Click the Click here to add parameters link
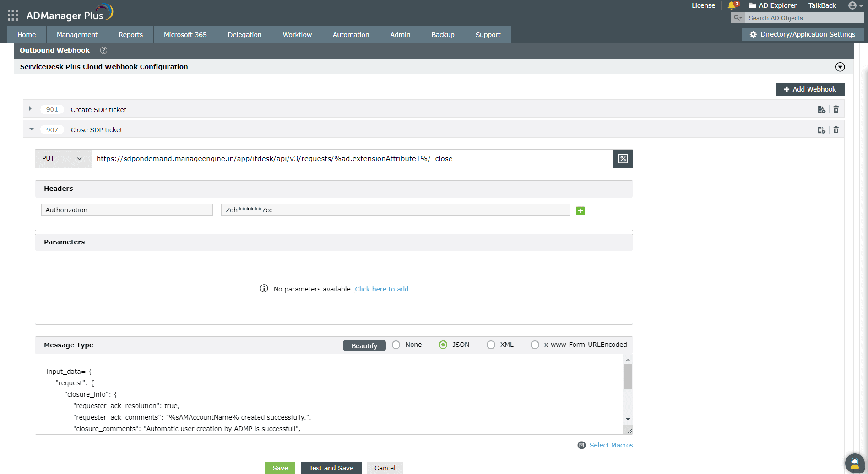Viewport: 868px width, 474px height. click(x=381, y=289)
